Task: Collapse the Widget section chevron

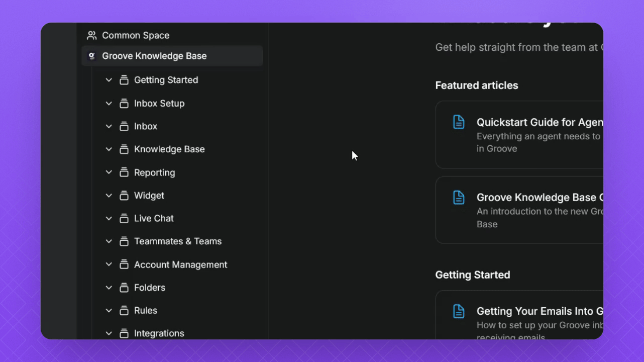Action: (109, 196)
